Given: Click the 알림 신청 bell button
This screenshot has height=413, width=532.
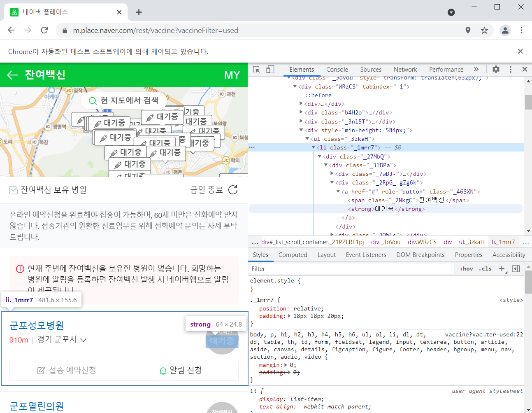Looking at the screenshot, I should 181,370.
